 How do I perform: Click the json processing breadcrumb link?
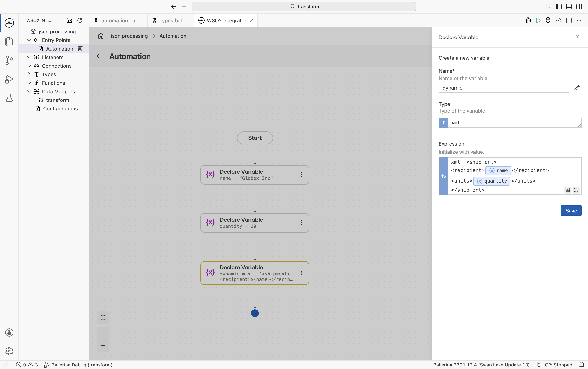click(129, 36)
